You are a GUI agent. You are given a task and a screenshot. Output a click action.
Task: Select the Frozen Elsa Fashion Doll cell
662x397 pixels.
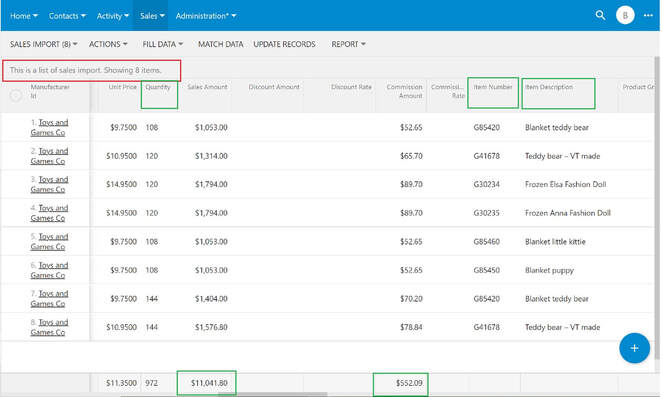click(x=565, y=184)
